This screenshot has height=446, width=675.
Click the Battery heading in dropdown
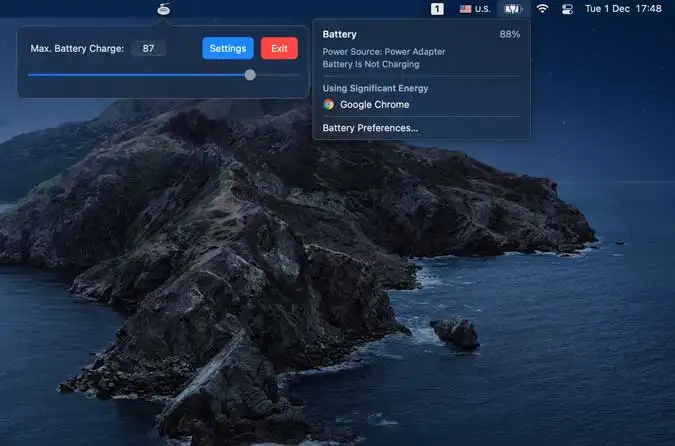coord(340,34)
